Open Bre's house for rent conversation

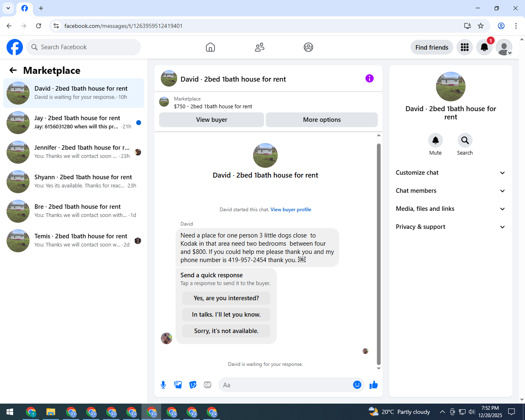pos(74,211)
